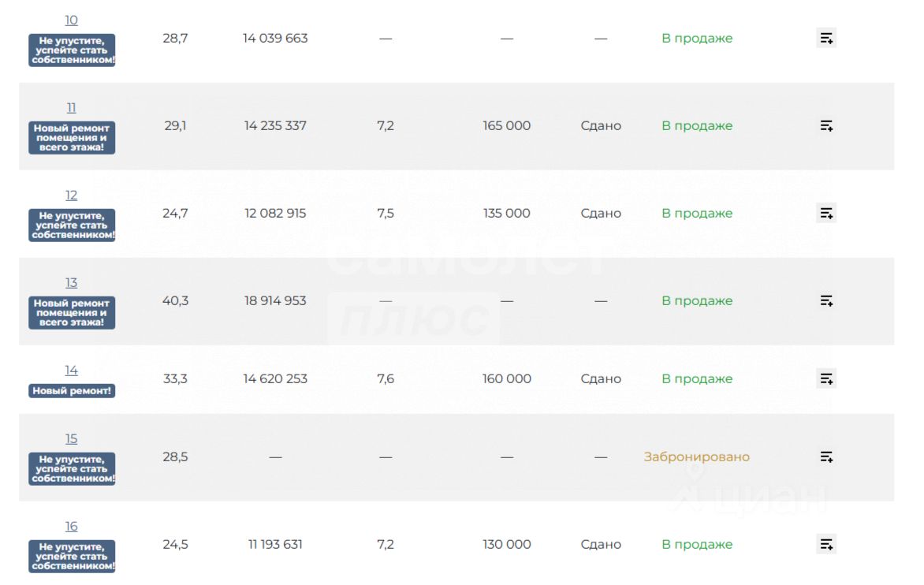Click "В продаже" status for lot 16
924x585 pixels.
[x=697, y=544]
